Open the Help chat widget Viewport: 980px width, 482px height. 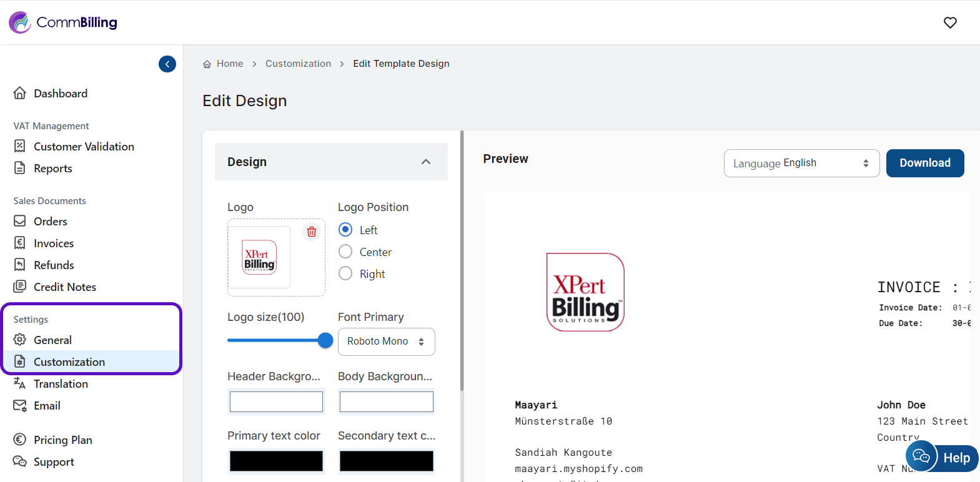(942, 457)
